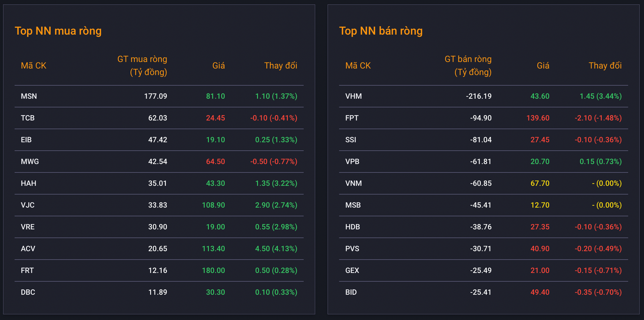Click the 'Top NN bán ròng' heading
Viewport: 644px width, 320px height.
[381, 31]
